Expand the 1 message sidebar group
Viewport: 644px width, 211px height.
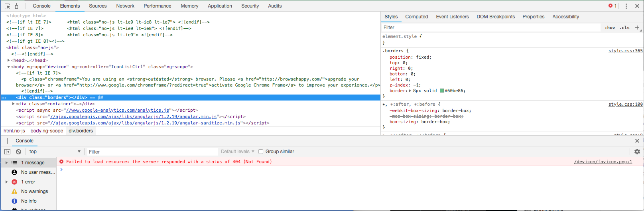[x=6, y=163]
